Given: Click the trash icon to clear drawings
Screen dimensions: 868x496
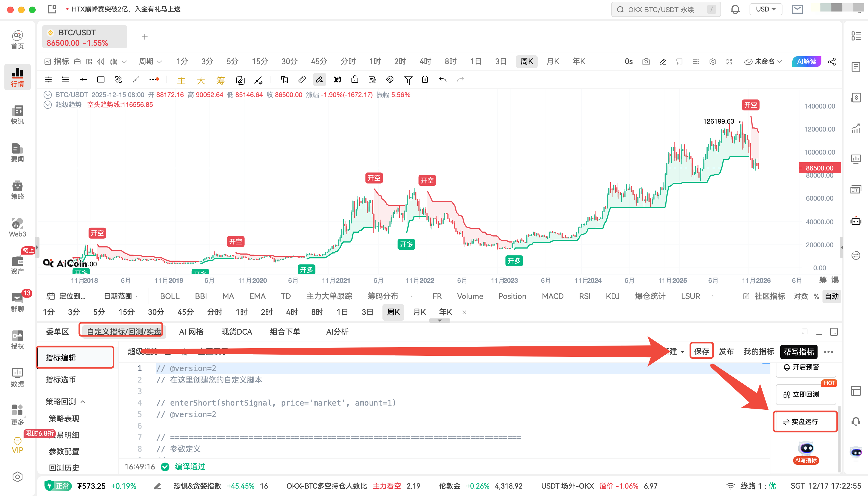Looking at the screenshot, I should pyautogui.click(x=425, y=79).
